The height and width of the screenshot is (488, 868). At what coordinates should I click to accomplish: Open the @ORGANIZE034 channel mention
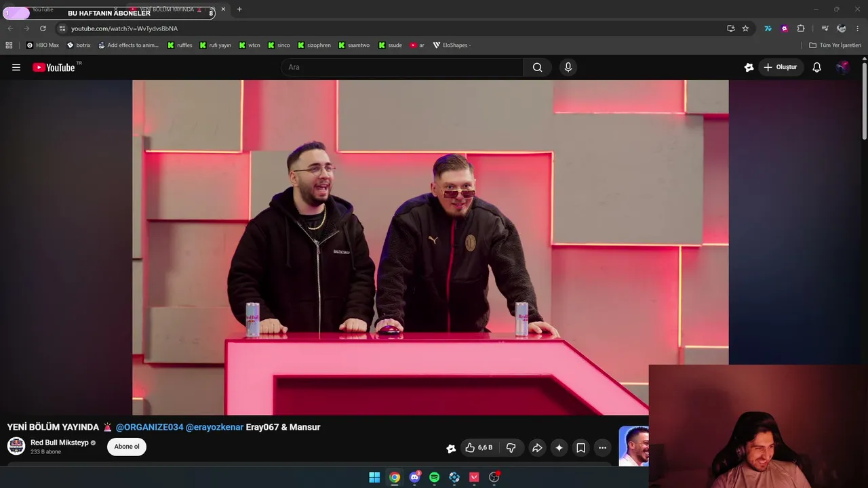(x=149, y=427)
